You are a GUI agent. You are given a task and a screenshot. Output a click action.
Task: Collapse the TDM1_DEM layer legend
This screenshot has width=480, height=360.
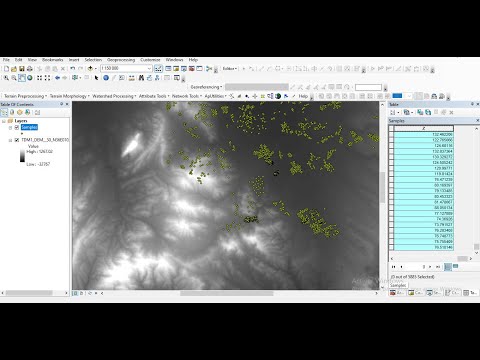(10, 140)
